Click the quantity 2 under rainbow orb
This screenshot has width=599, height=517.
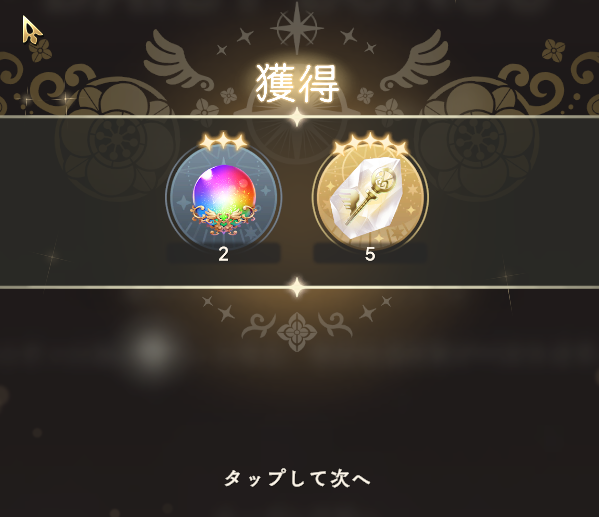[x=223, y=254]
